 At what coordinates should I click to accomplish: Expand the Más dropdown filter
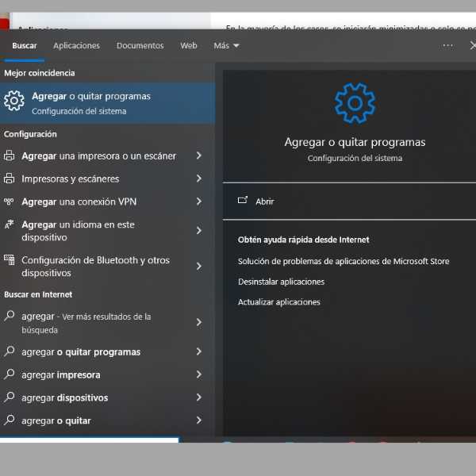[x=226, y=46]
